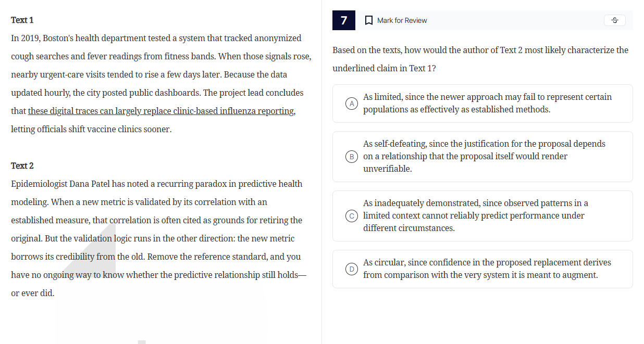
Task: Select the circled A radio button
Action: (x=352, y=104)
